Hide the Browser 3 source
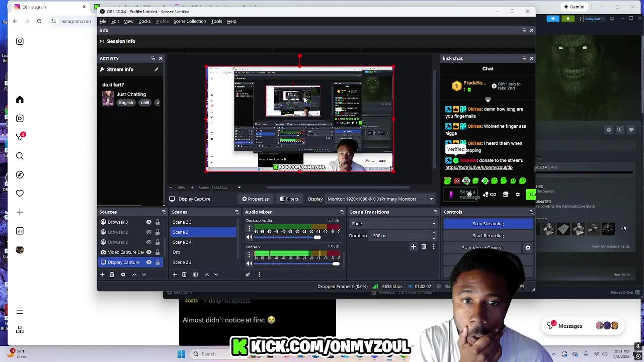The width and height of the screenshot is (644, 362). [149, 222]
